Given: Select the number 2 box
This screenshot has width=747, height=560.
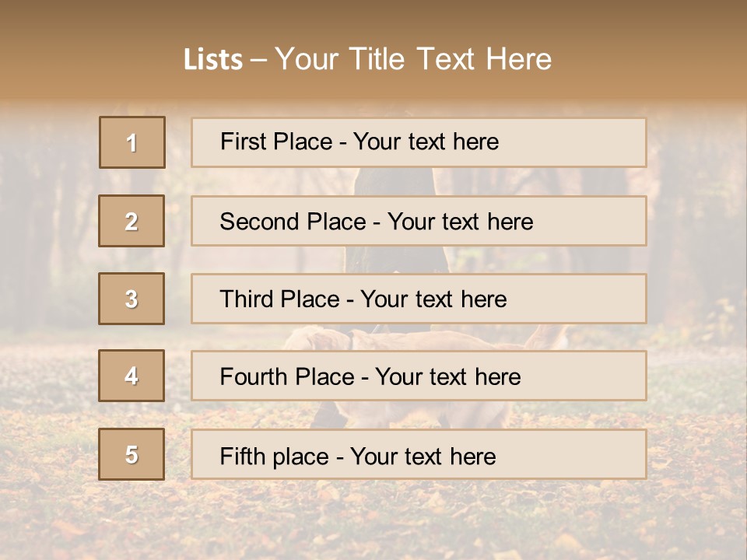Looking at the screenshot, I should 132,221.
